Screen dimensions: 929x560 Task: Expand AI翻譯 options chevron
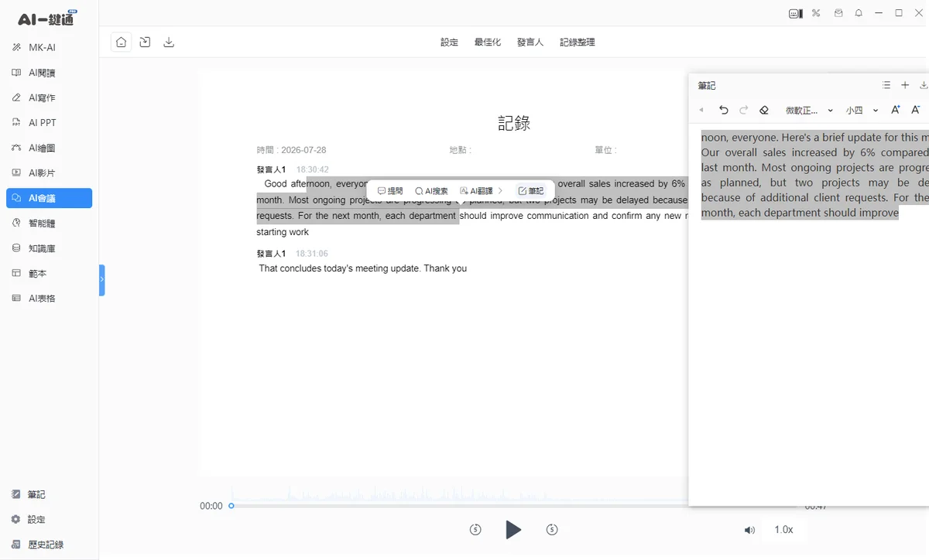(501, 191)
